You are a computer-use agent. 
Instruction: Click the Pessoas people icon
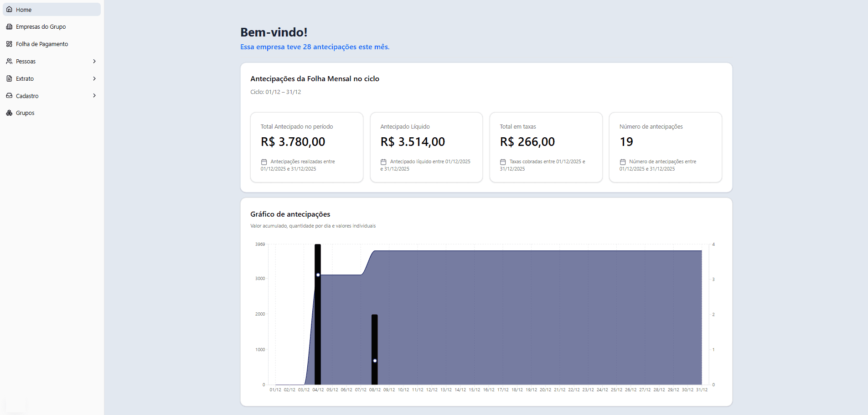pos(9,62)
